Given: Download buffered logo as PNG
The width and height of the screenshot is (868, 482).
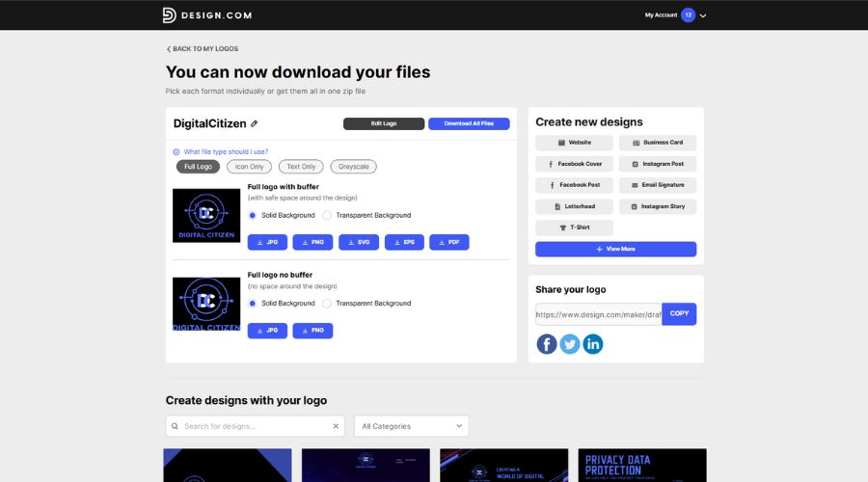Looking at the screenshot, I should tap(312, 242).
